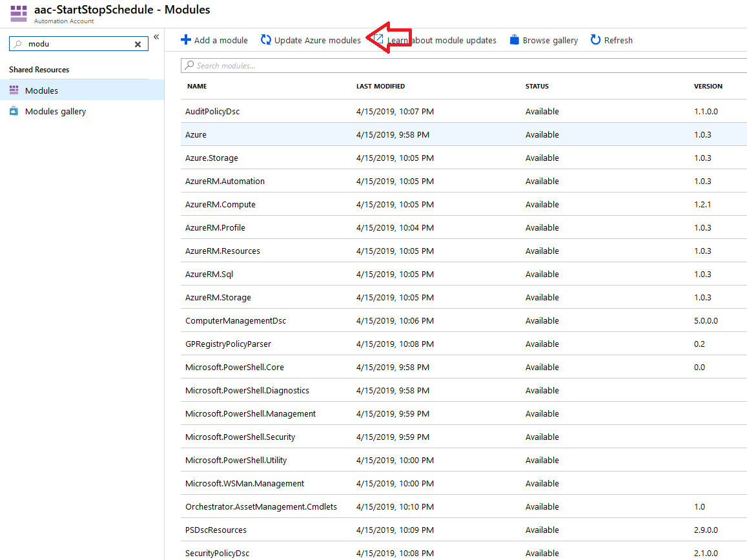This screenshot has height=560, width=747.
Task: Click the 10:10 PM date of Orchestrator.AssetManagement.Cmdlets
Action: click(x=395, y=507)
